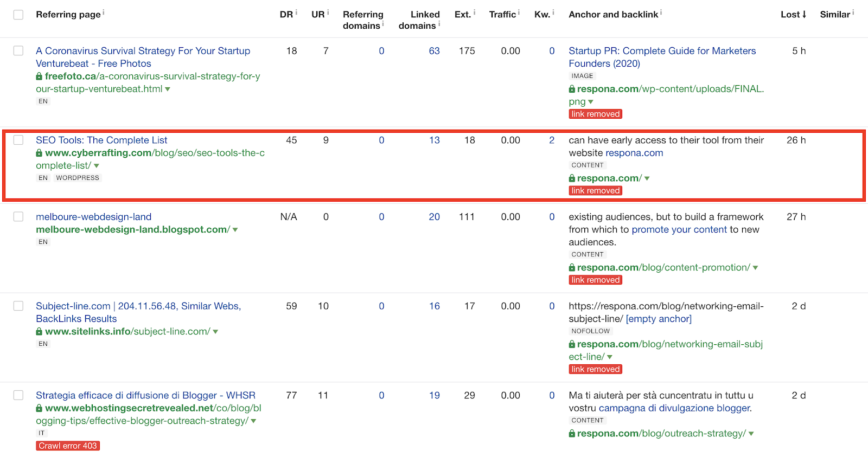
Task: Check the Strategia efficace di diffusione row
Action: (18, 395)
